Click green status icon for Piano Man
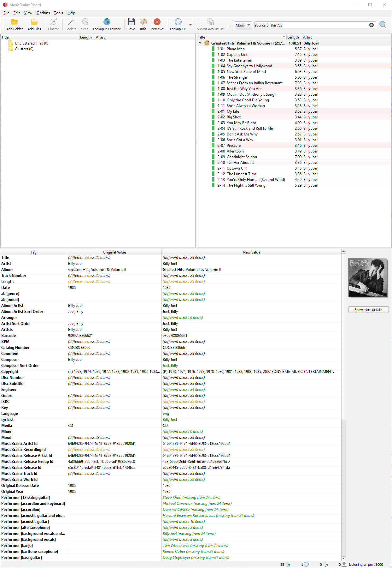 pos(213,49)
